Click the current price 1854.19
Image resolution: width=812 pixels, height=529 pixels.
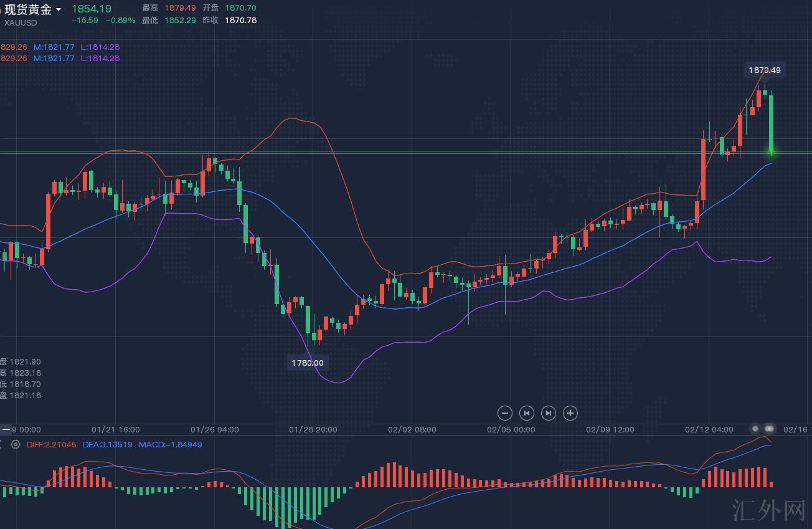[92, 9]
